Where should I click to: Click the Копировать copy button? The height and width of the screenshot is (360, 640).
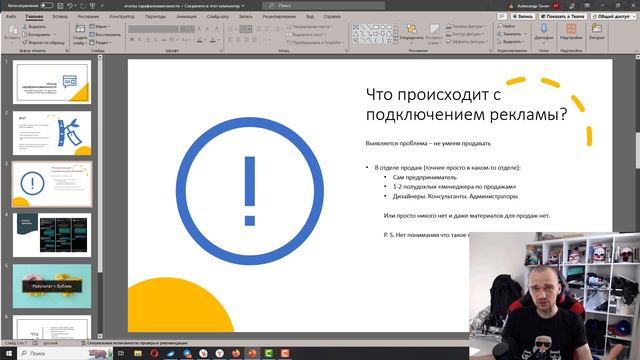(36, 34)
